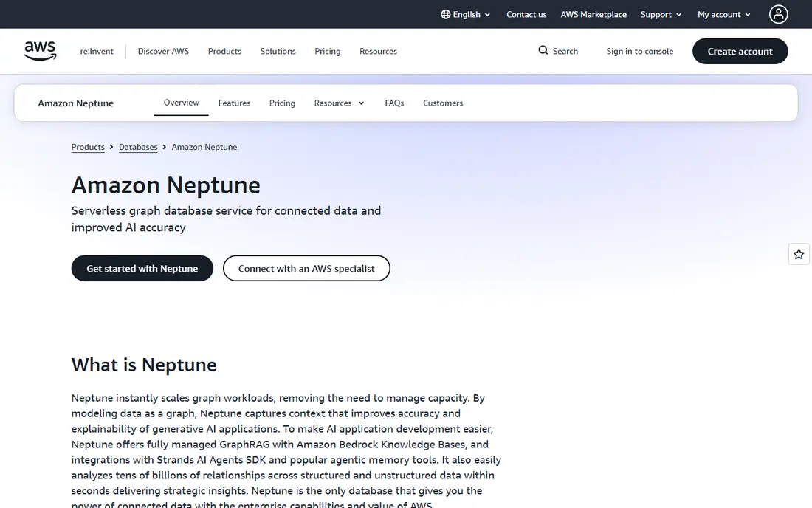
Task: Open the Customers tab
Action: (x=443, y=103)
